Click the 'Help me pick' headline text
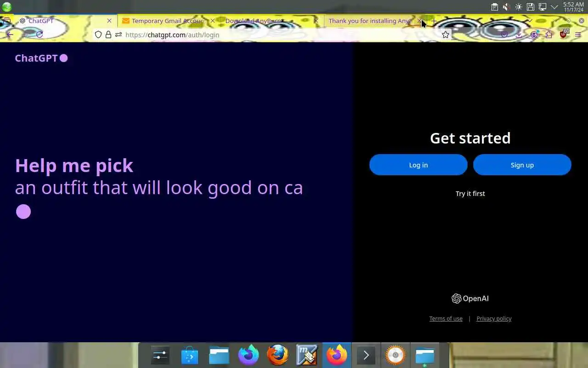 [x=74, y=166]
